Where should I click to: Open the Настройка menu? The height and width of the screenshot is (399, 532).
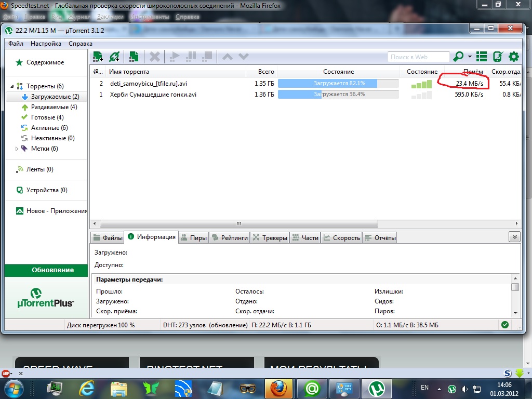[x=46, y=44]
